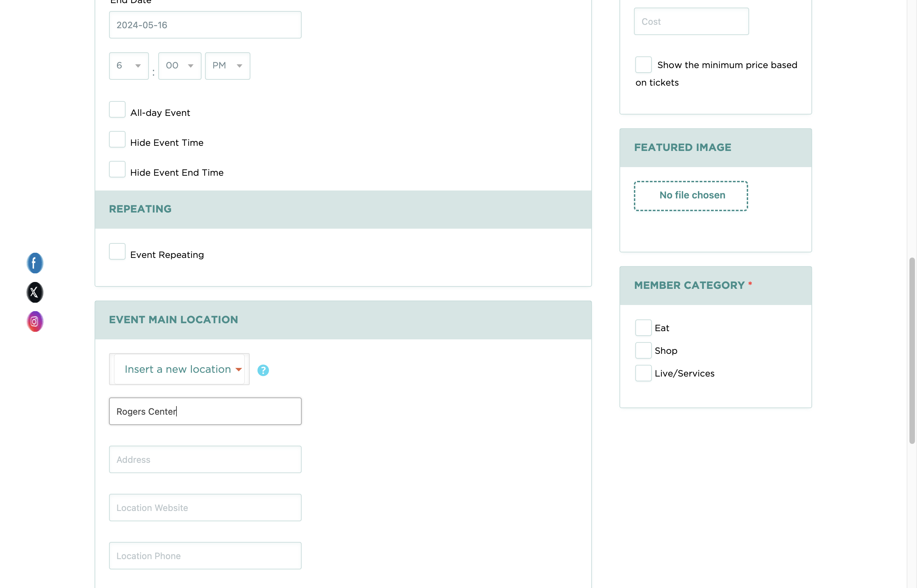This screenshot has height=588, width=917.
Task: Open the Facebook share icon
Action: [35, 263]
